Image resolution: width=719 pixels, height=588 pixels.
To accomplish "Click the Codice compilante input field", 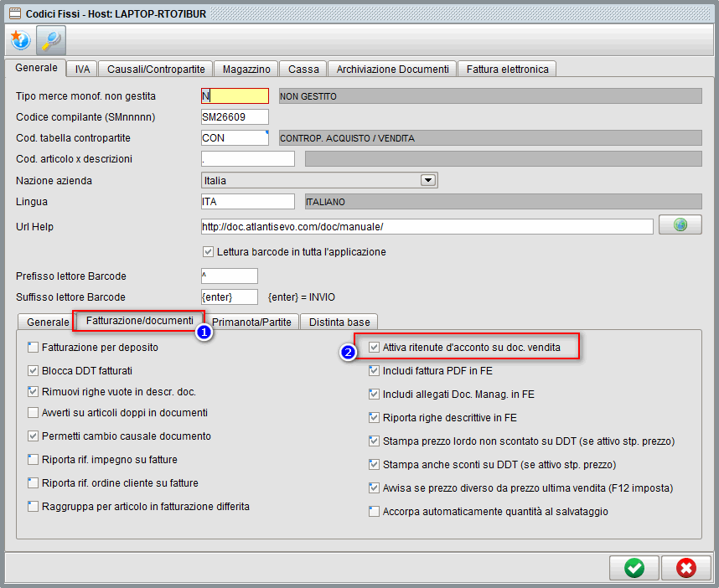I will coord(235,117).
